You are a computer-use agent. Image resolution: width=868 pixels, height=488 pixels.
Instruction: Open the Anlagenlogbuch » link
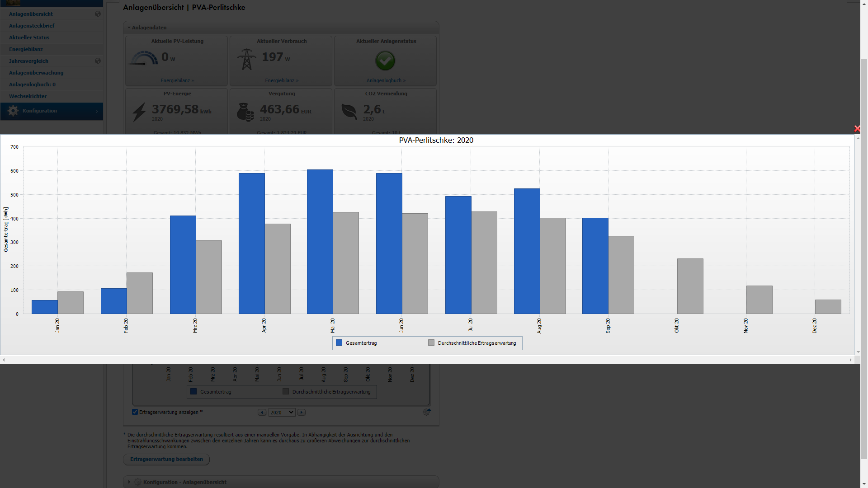(x=386, y=80)
